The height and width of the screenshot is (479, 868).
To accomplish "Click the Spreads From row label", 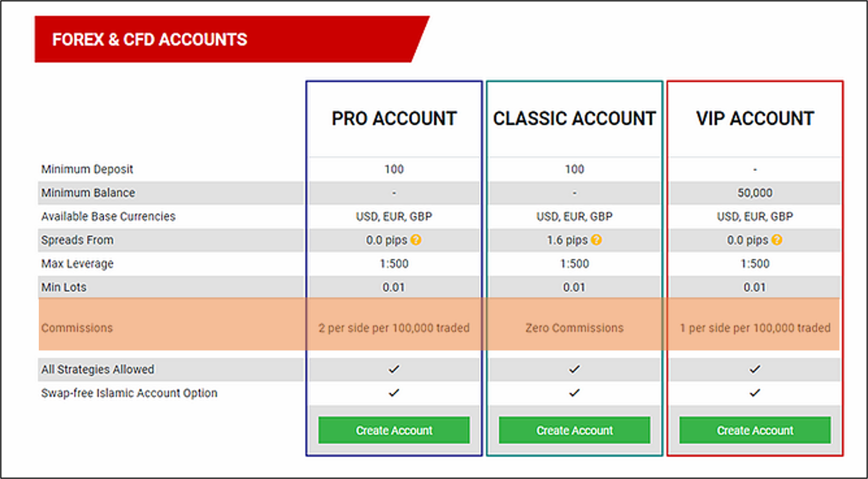I will [77, 240].
